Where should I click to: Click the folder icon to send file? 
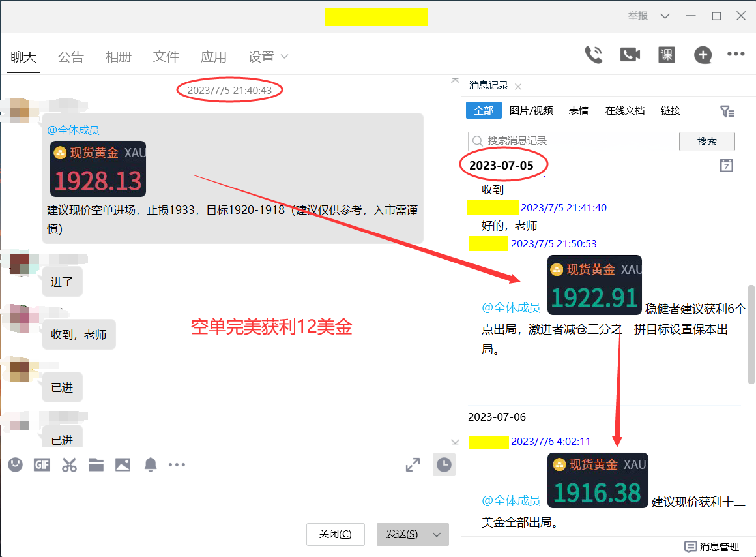(96, 465)
